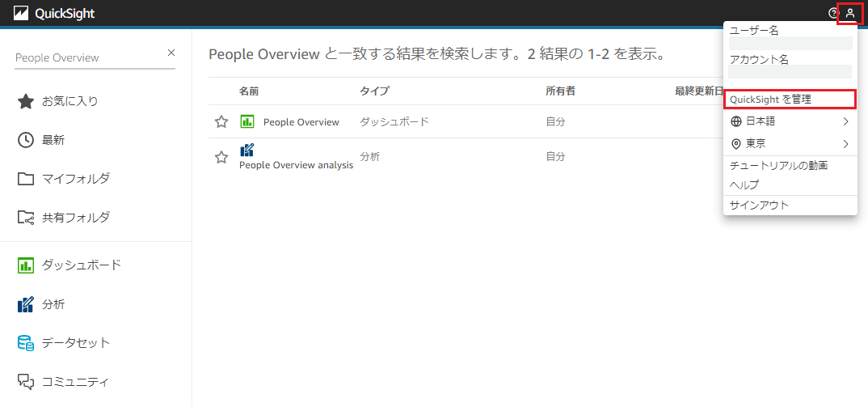Click the QuickSight logo icon

coord(21,13)
